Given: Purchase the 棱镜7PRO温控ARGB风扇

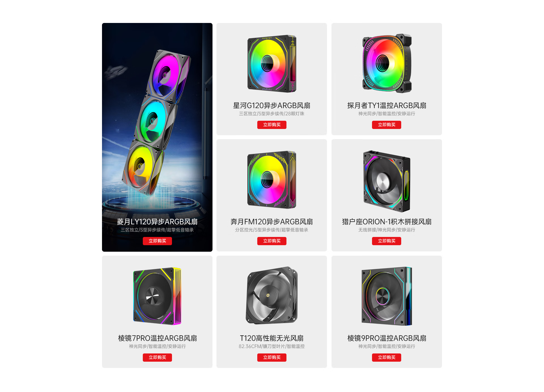Looking at the screenshot, I should pyautogui.click(x=157, y=357).
